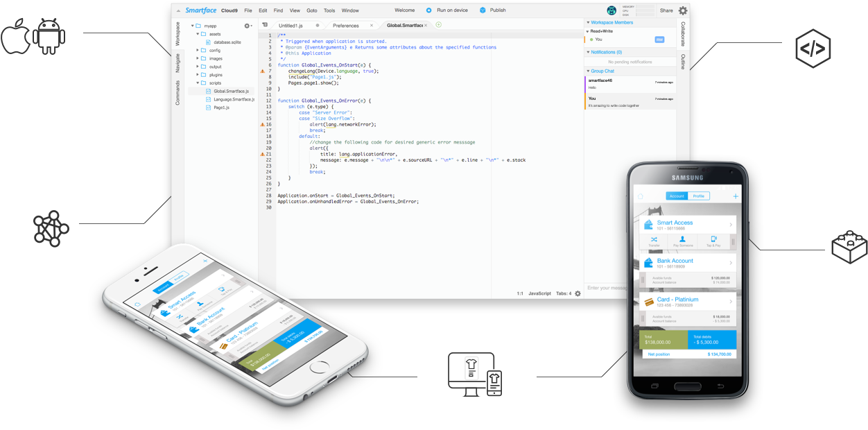Screen dimensions: 868x430
Task: Open Language.Smartface.js in the file tree
Action: [229, 99]
